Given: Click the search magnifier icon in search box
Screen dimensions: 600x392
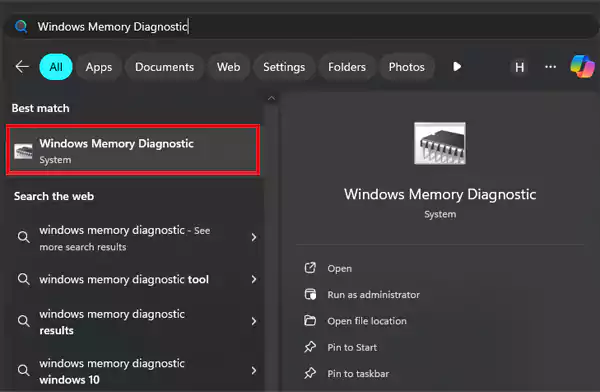Looking at the screenshot, I should point(21,26).
